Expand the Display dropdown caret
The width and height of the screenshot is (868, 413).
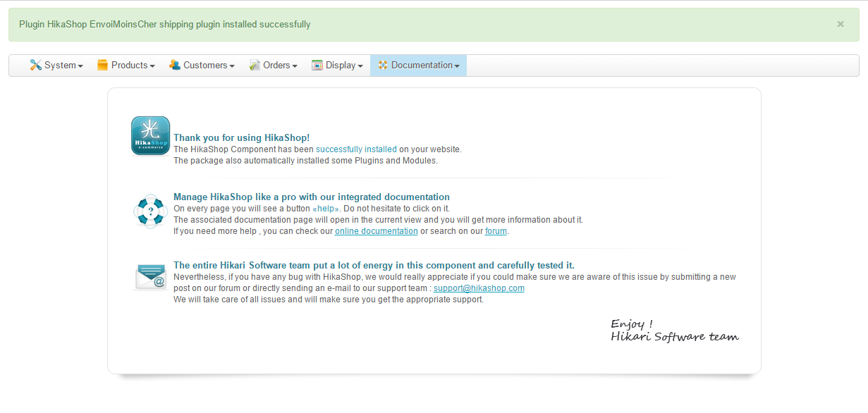click(360, 66)
